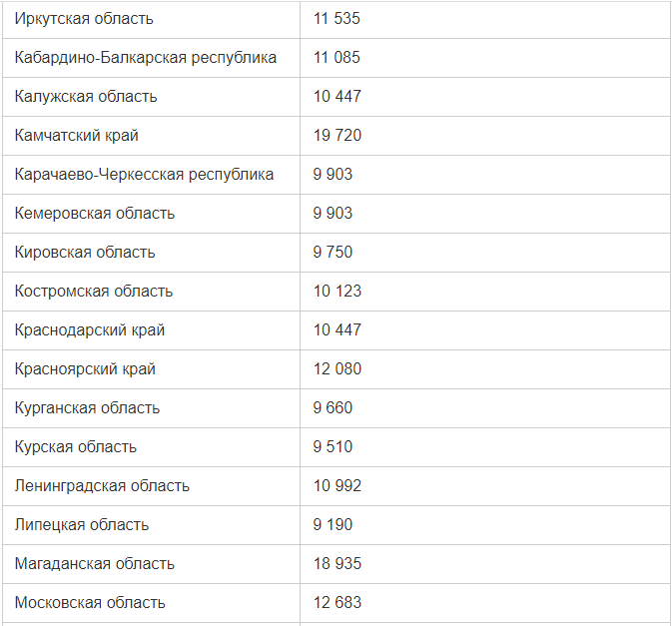Click the Камчатский край region name
Viewport: 672px width, 626px height.
76,136
